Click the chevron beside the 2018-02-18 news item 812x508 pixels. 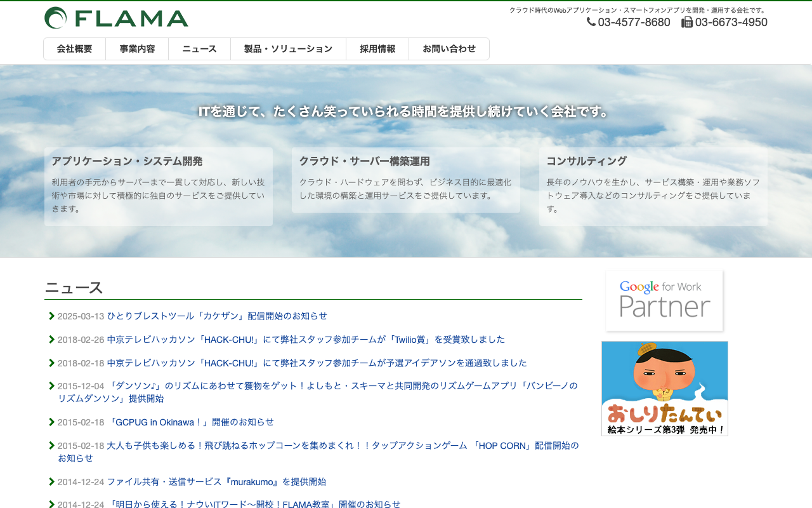click(x=51, y=363)
